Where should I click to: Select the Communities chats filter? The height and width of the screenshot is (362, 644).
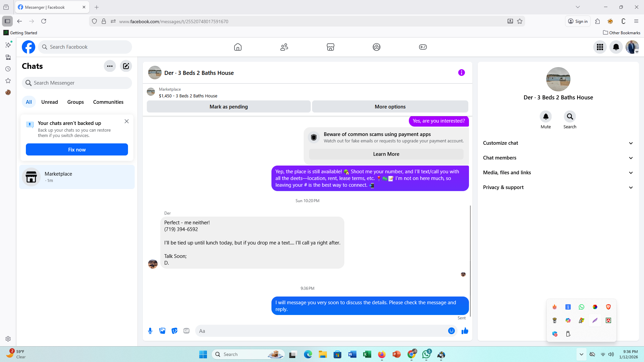tap(108, 102)
